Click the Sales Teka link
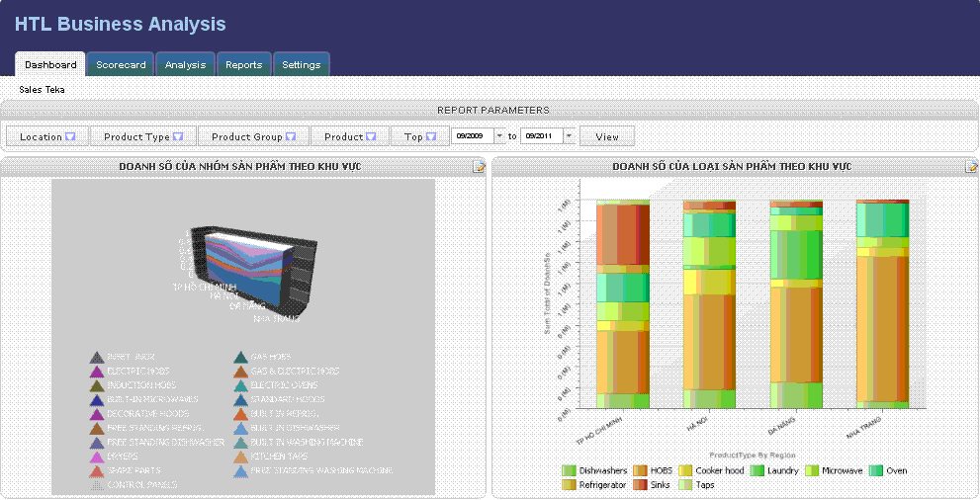 tap(42, 90)
